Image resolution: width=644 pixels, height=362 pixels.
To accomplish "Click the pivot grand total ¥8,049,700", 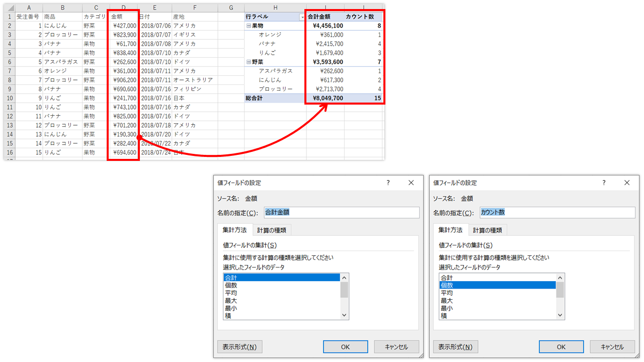I will [x=325, y=98].
